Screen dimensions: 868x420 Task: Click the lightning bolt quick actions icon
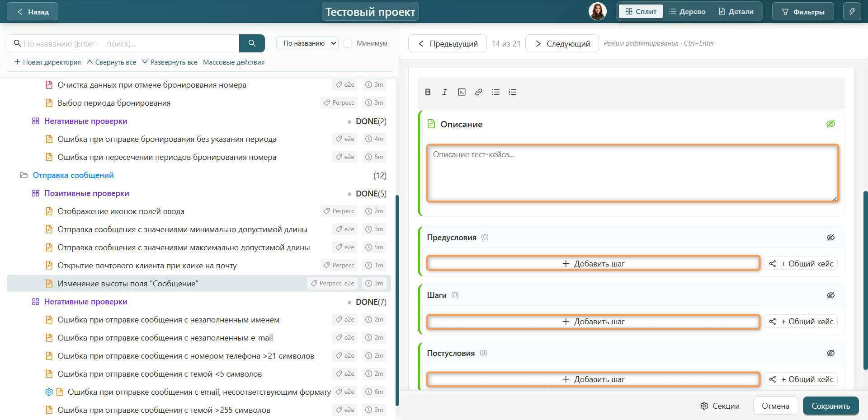[x=852, y=12]
